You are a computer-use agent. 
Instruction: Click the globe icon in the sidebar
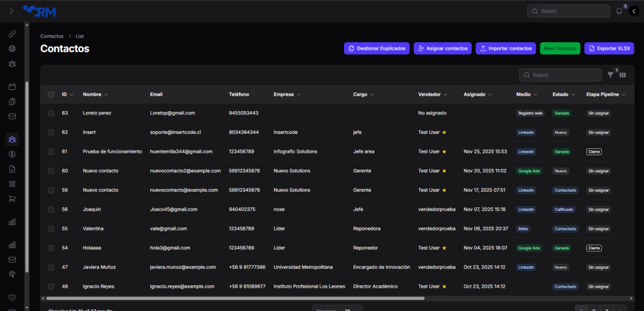pos(12,48)
